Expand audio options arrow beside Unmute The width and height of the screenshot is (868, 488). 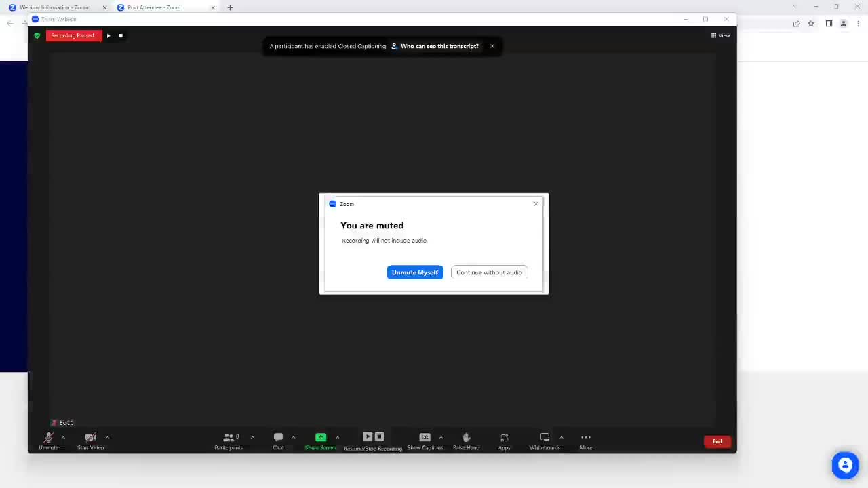(x=63, y=437)
